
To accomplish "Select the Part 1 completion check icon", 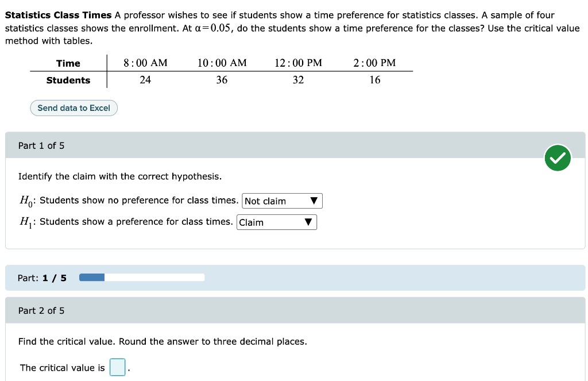I will (558, 157).
